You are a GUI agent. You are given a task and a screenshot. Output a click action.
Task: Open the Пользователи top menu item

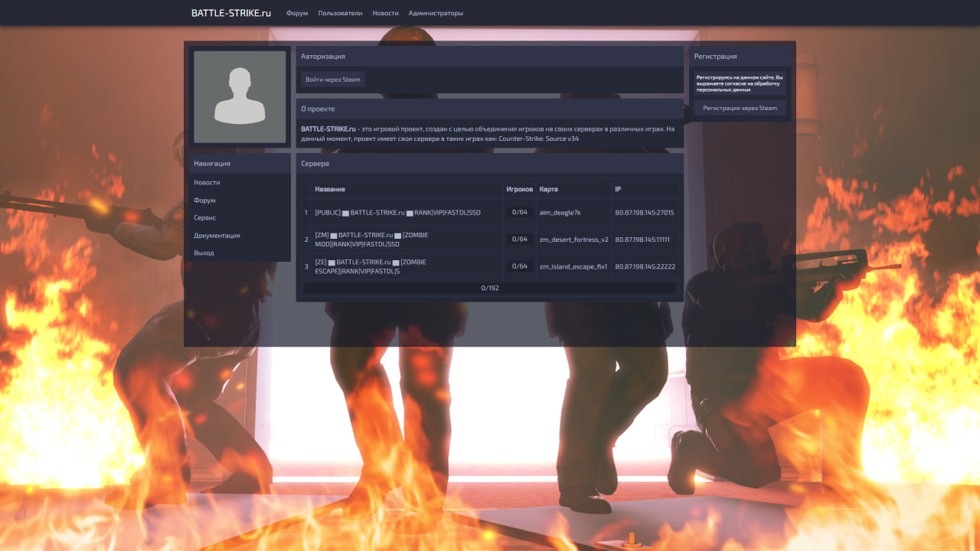(x=340, y=13)
